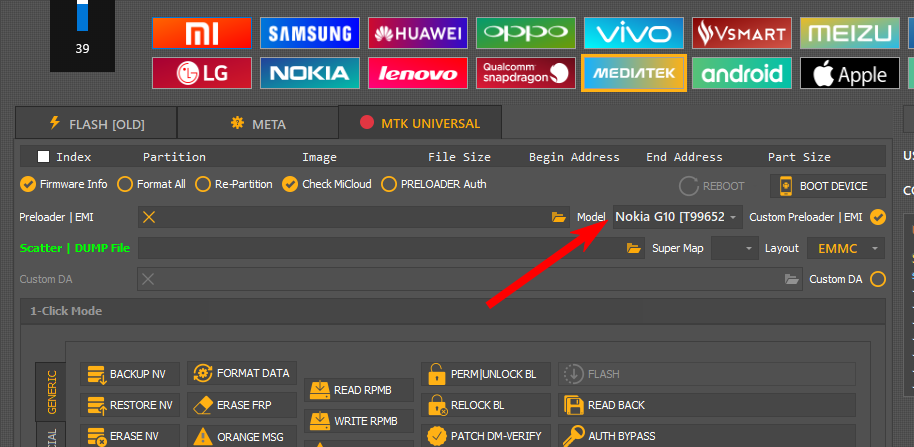This screenshot has height=447, width=914.
Task: Clear the Custom DA path X icon
Action: point(148,279)
